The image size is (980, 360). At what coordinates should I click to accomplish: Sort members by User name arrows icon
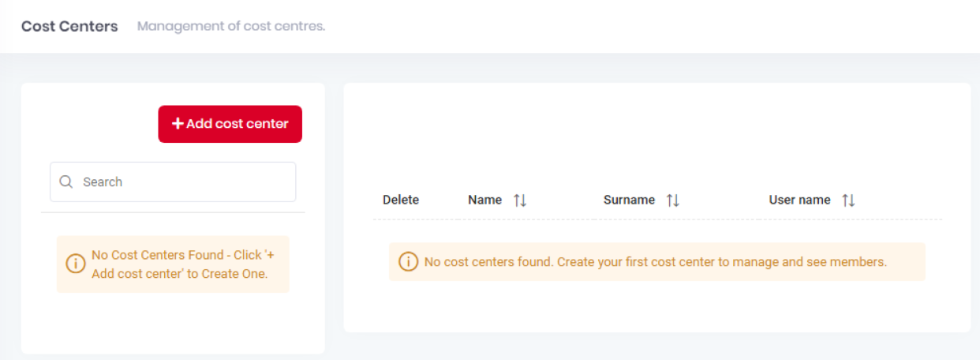[x=848, y=201]
